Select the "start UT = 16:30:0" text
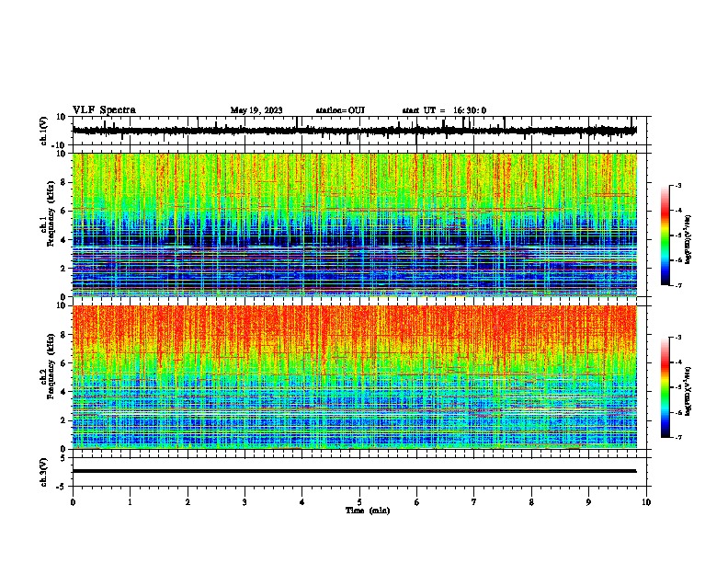Screen dimensions: 728x563 (444, 110)
